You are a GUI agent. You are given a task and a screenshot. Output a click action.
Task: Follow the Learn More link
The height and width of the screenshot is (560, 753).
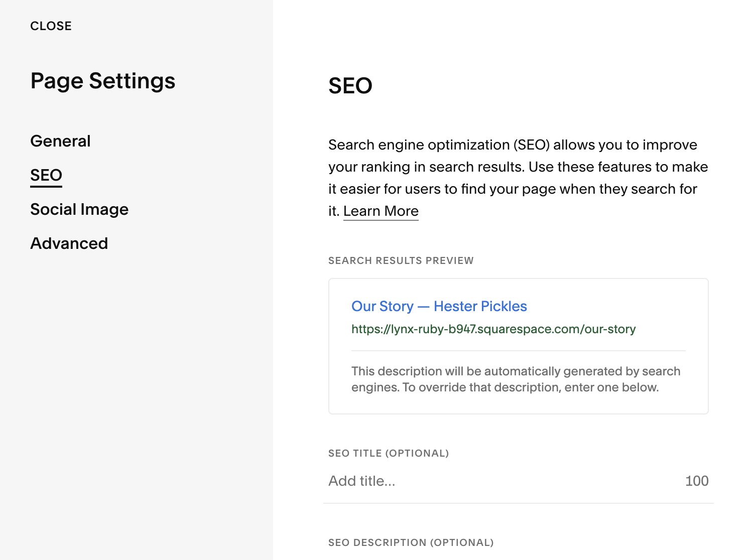tap(381, 211)
